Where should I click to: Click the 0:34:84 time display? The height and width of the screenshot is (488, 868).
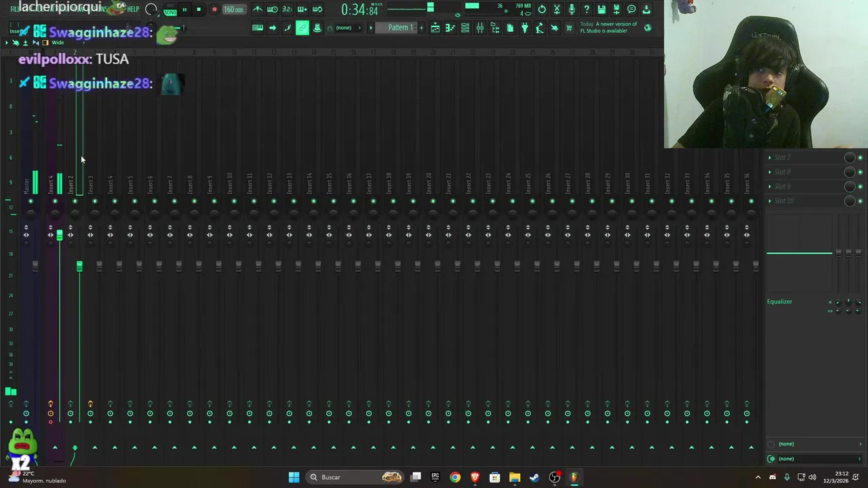pyautogui.click(x=359, y=9)
